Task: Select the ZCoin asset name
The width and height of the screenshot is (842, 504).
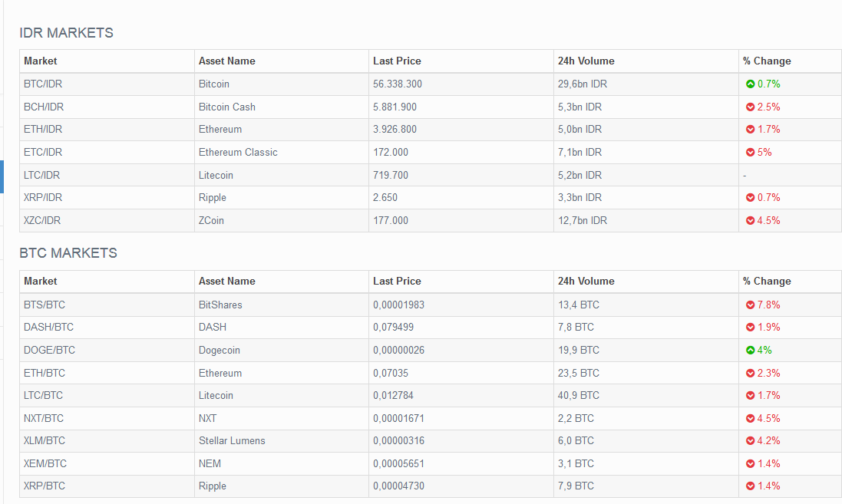Action: point(211,221)
